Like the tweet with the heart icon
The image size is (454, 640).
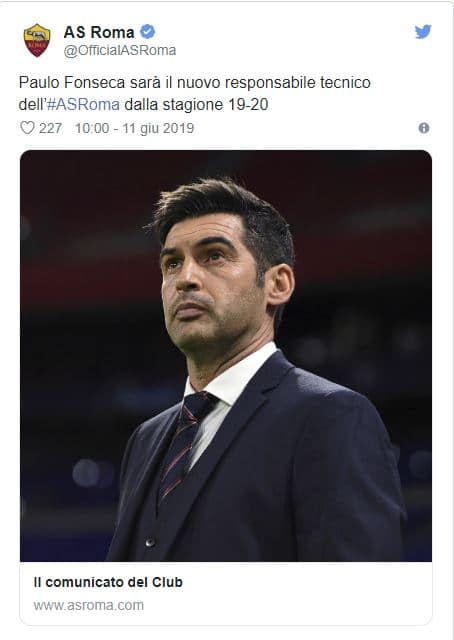pyautogui.click(x=27, y=128)
